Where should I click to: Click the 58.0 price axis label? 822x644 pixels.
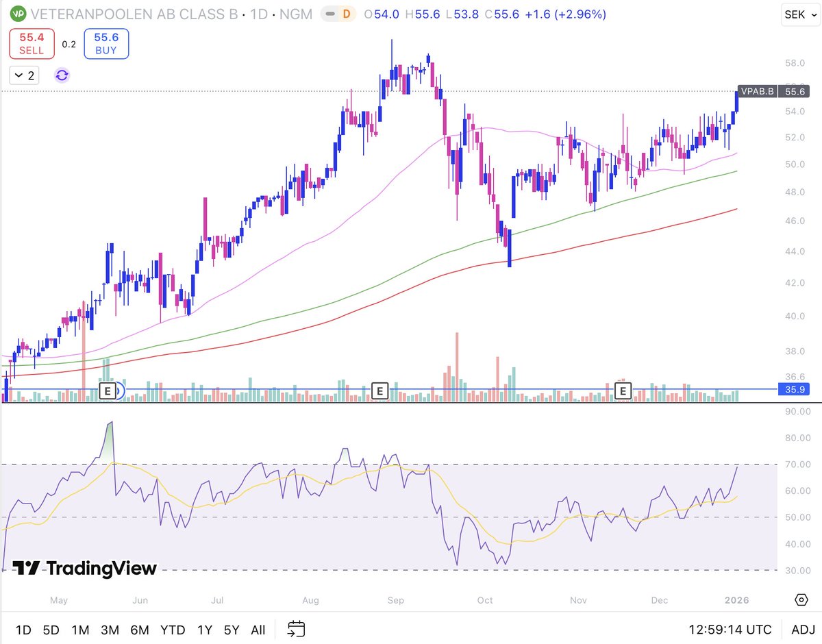(x=794, y=64)
